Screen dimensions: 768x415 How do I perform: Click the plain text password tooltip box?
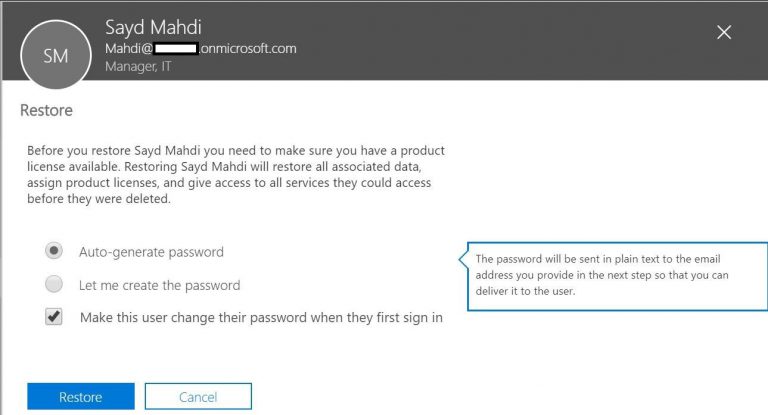pyautogui.click(x=611, y=274)
